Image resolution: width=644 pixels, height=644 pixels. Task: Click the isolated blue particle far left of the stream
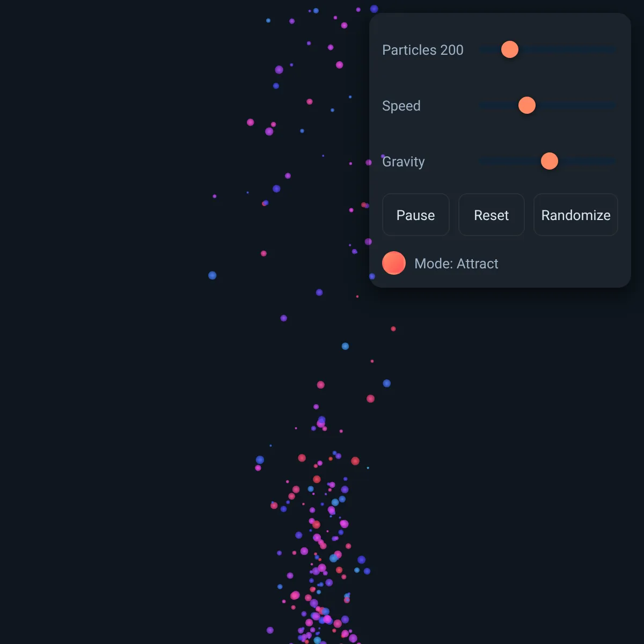pos(213,275)
